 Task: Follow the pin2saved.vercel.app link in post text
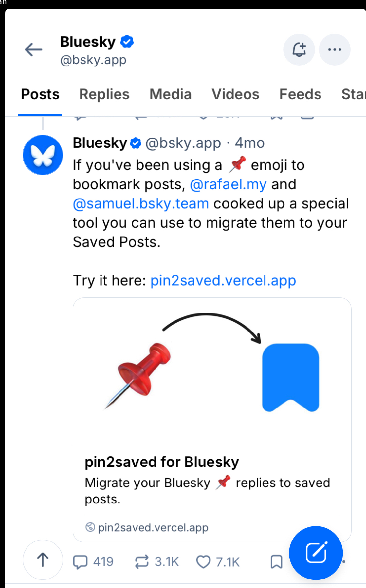pos(223,281)
